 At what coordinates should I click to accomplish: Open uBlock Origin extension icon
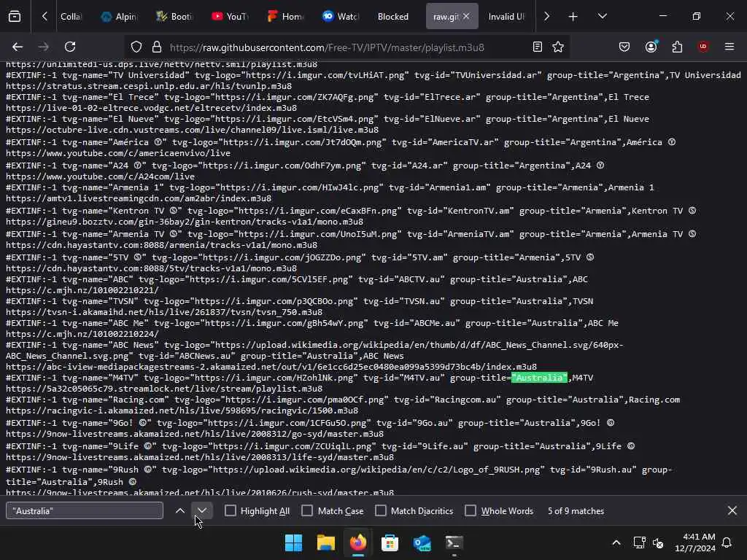[x=703, y=47]
